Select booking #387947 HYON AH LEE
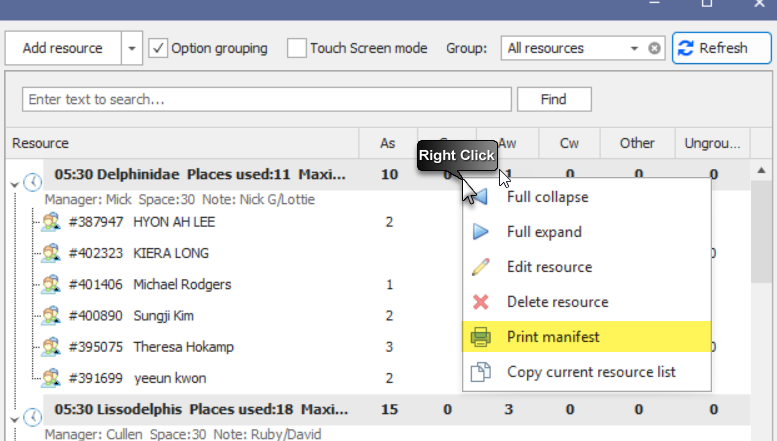 pos(142,222)
